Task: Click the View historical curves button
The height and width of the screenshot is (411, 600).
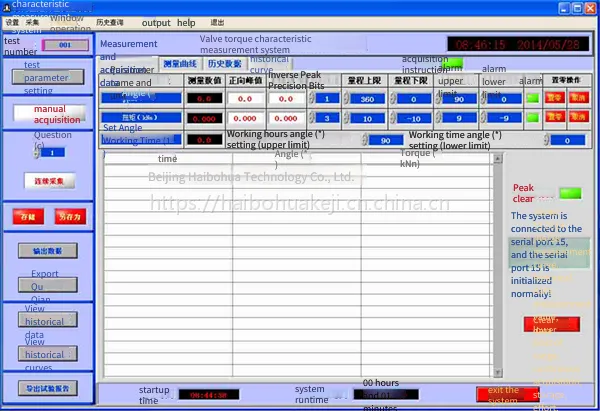Action: [48, 354]
